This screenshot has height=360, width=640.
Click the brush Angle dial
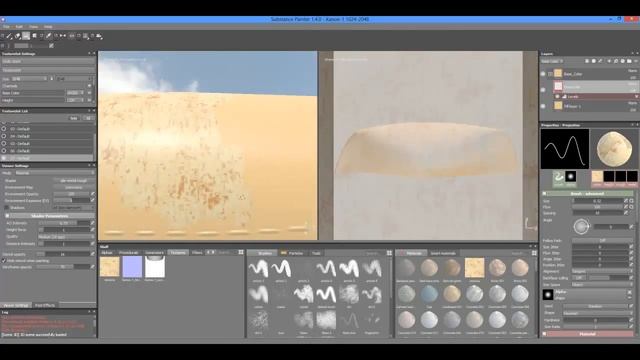[x=581, y=226]
